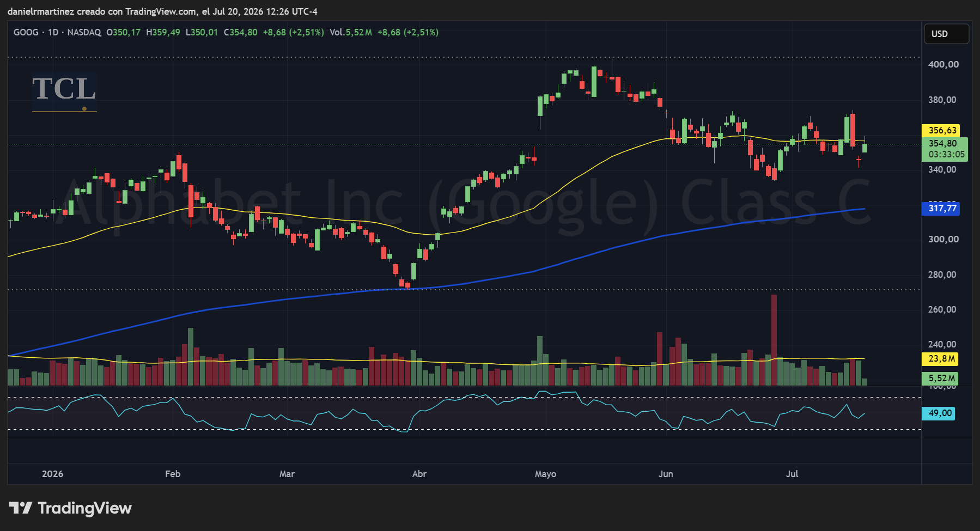
Task: Click the header caption 'danielrmartinez creado con TradingView.com'
Action: pos(102,11)
